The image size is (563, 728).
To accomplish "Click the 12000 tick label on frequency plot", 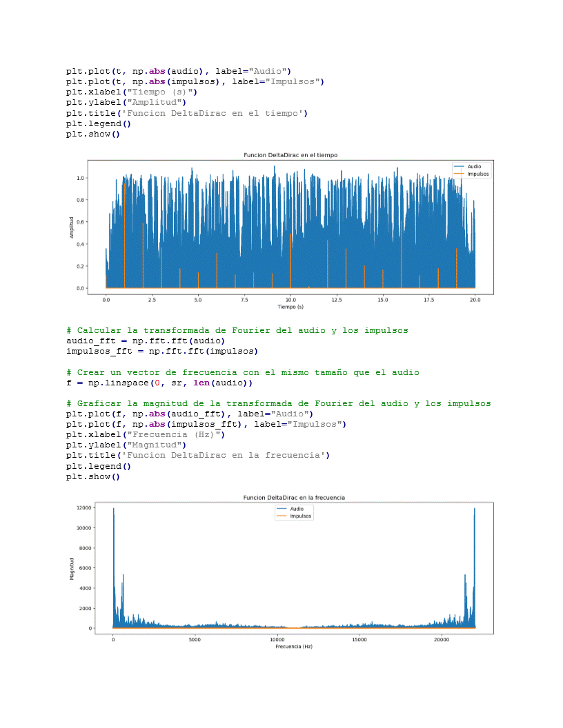I will pos(83,507).
